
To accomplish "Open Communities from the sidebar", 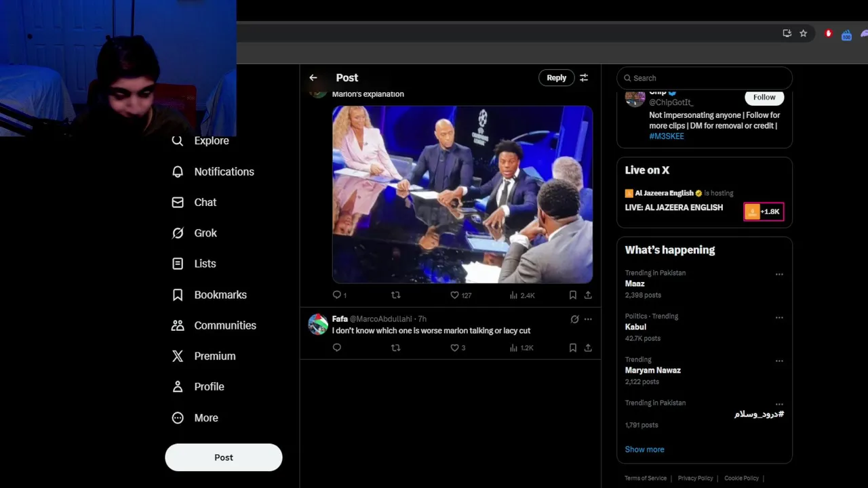I will (x=225, y=325).
